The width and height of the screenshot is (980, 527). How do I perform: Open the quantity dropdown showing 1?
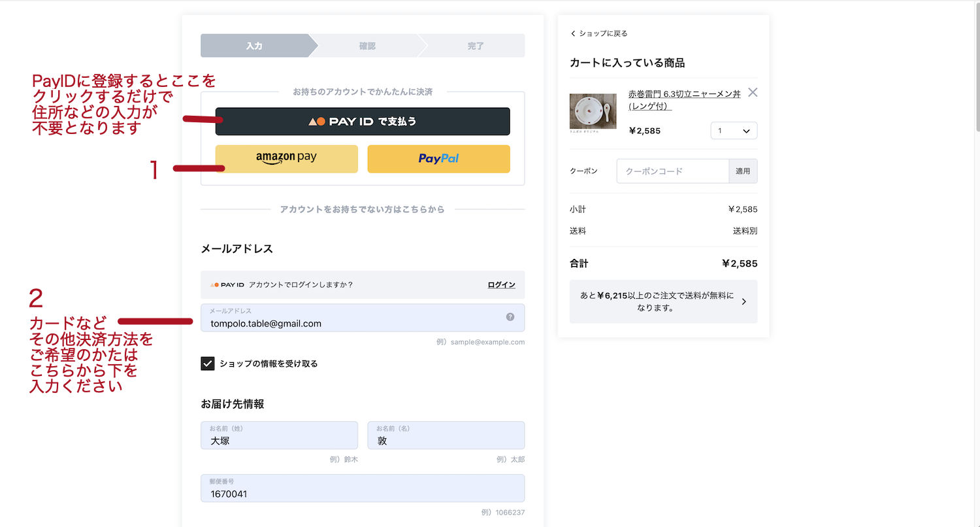pos(734,131)
